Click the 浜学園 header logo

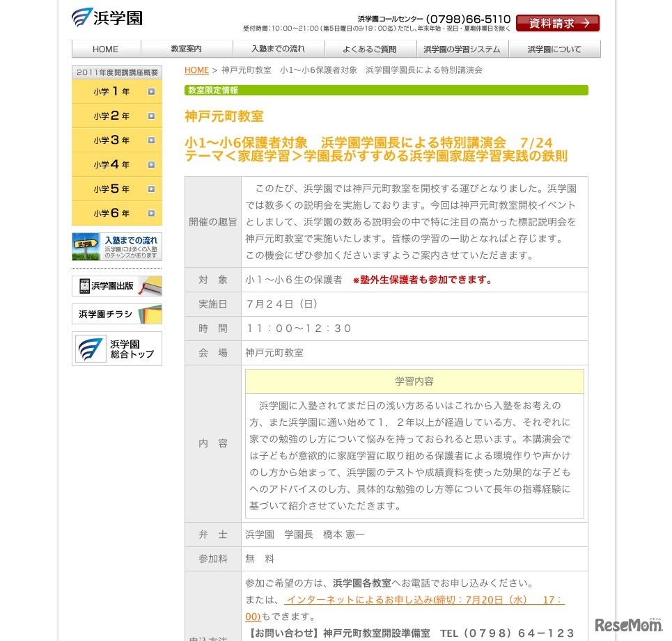(x=106, y=17)
